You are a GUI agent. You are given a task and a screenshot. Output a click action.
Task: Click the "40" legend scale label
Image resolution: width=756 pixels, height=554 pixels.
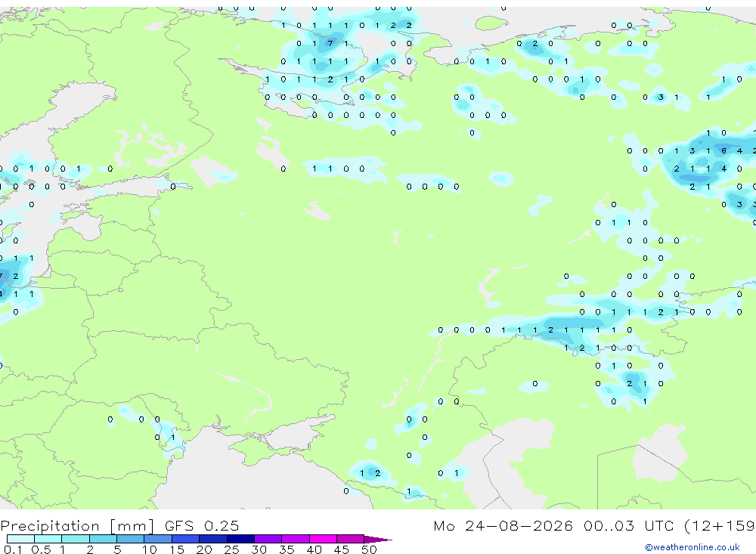point(314,549)
